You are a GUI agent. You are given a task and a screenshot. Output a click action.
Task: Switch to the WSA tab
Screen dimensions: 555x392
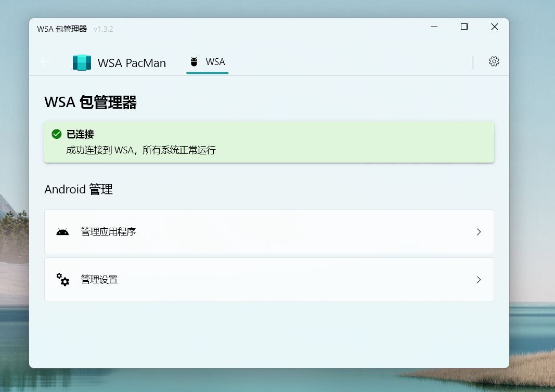(x=208, y=62)
